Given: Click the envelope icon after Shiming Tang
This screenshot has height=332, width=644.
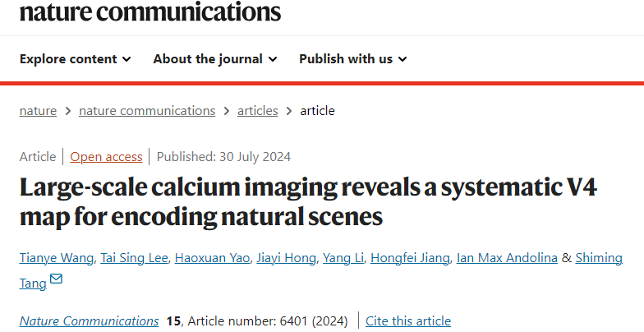Looking at the screenshot, I should (56, 279).
